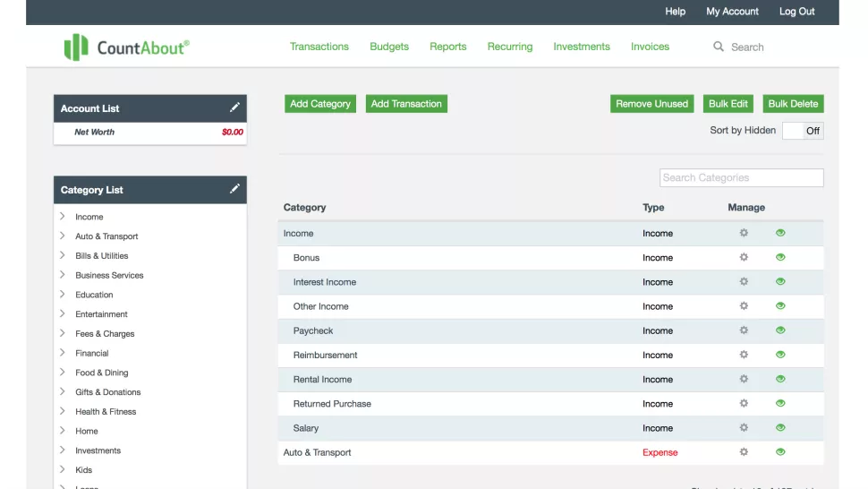
Task: Expand Entertainment category chevron
Action: point(63,313)
